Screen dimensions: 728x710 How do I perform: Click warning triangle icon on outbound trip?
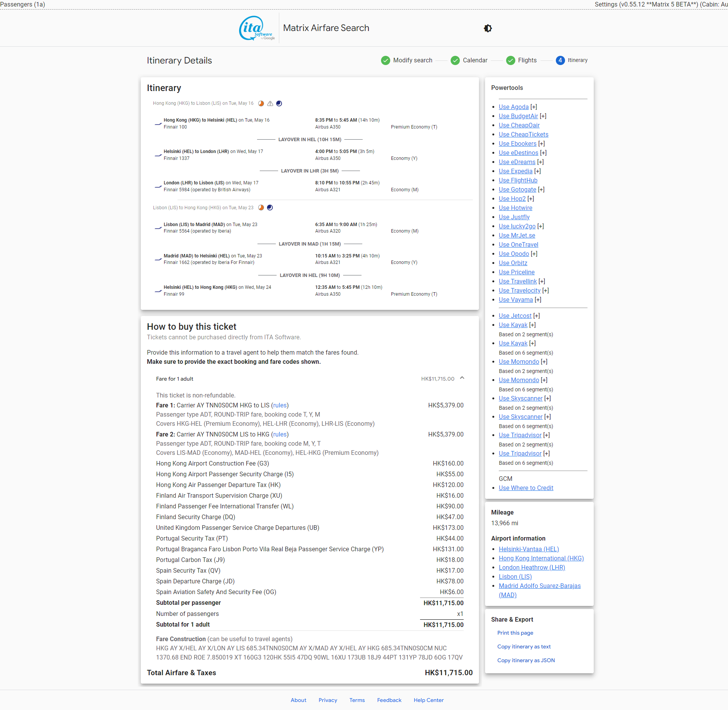tap(270, 104)
